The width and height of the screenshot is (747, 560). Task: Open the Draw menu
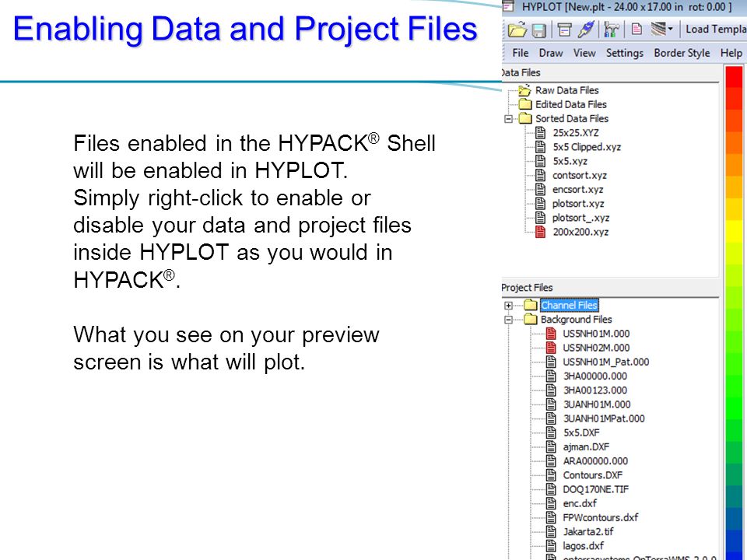coord(551,53)
